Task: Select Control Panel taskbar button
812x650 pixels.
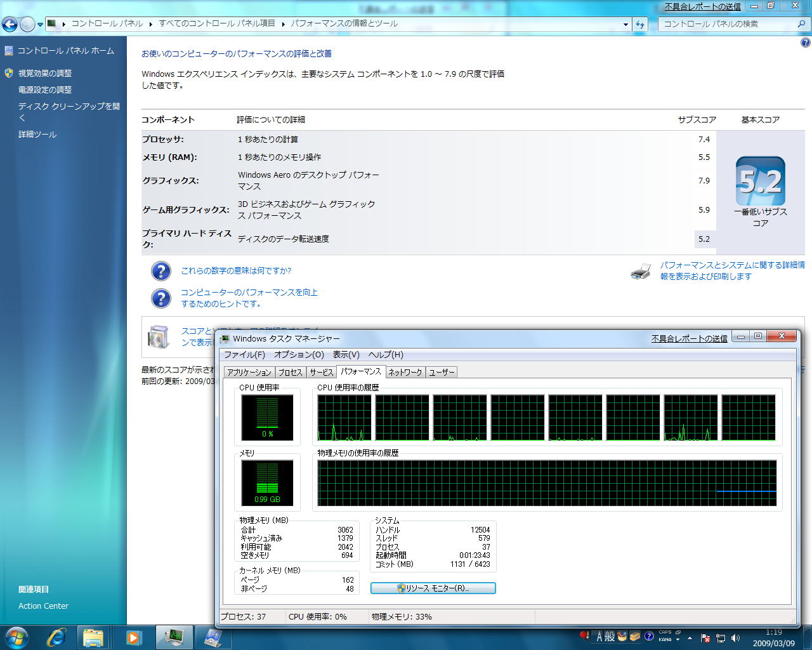Action: tap(213, 637)
